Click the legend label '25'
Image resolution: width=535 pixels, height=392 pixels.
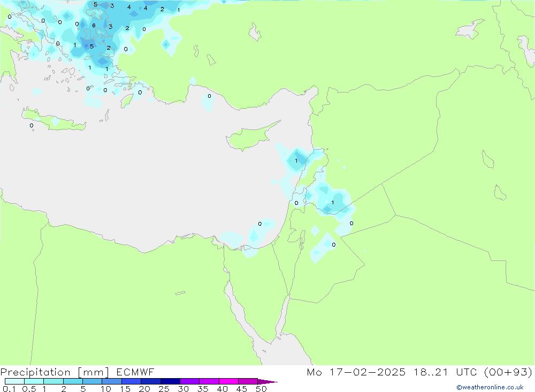[164, 389]
